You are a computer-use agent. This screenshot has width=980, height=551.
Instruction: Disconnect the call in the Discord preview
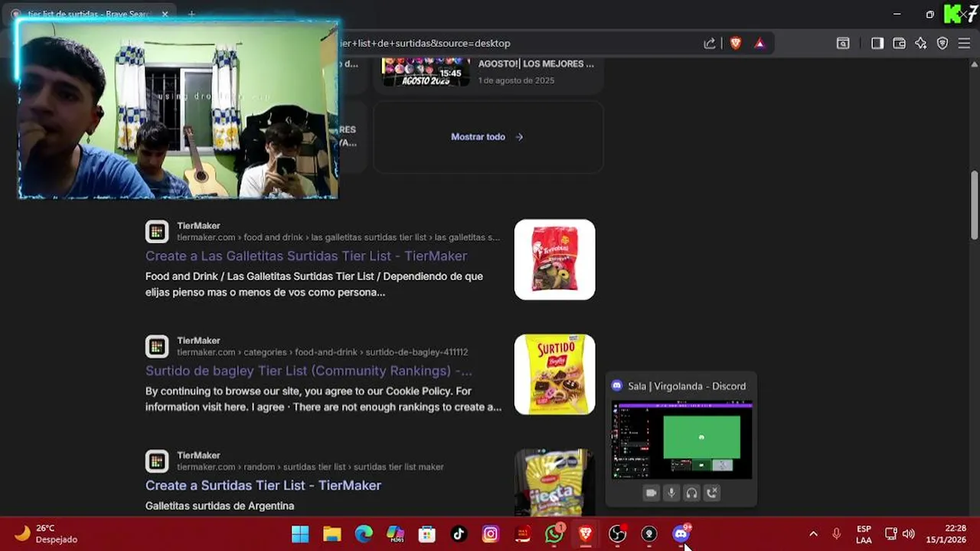[712, 494]
